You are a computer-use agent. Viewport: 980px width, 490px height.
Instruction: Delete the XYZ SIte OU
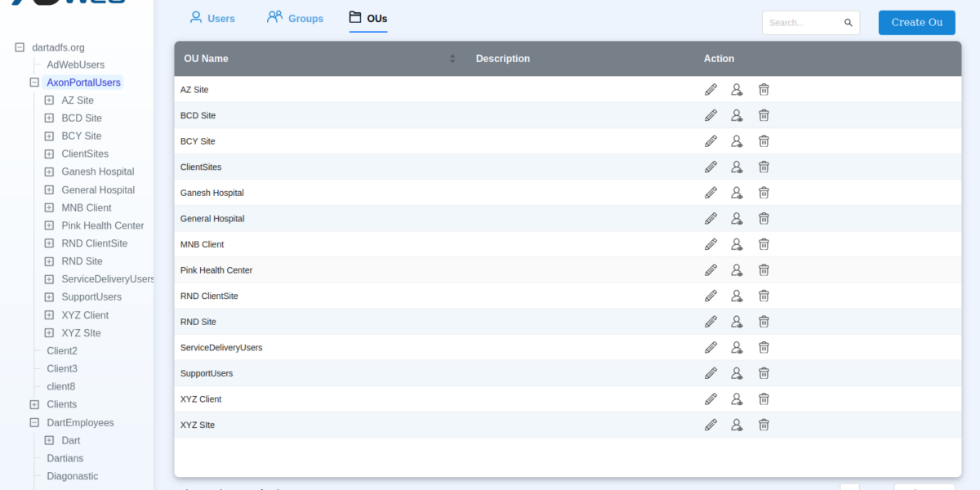coord(764,425)
